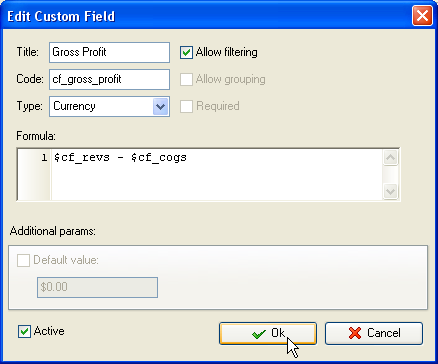The height and width of the screenshot is (364, 438).
Task: Click the Code field with cf_gross_profit
Action: (109, 79)
